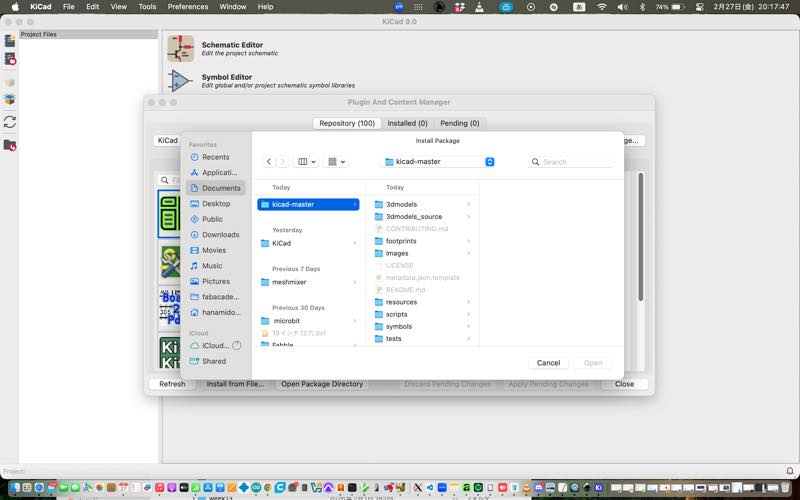
Task: Click the Plugin Manager vertical scrollbar
Action: click(x=641, y=236)
